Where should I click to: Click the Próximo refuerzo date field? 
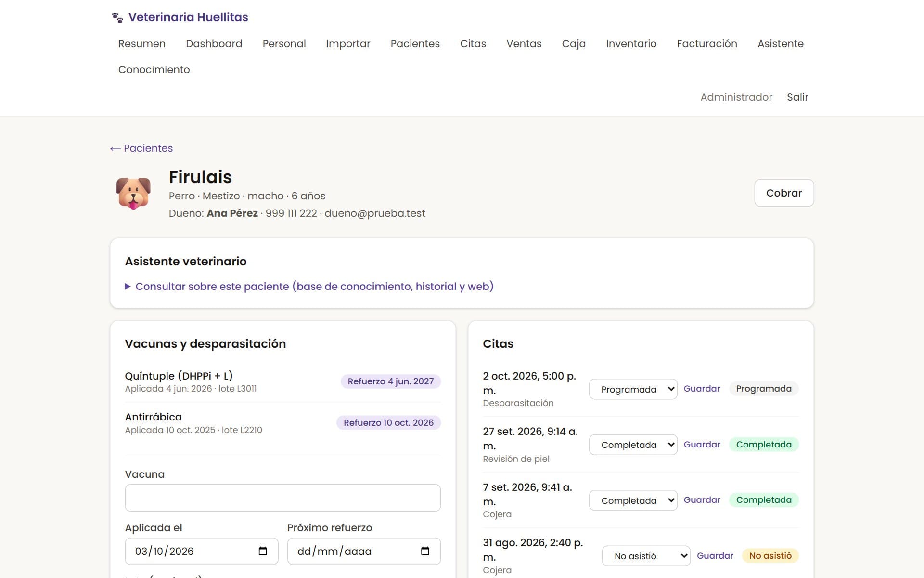364,551
